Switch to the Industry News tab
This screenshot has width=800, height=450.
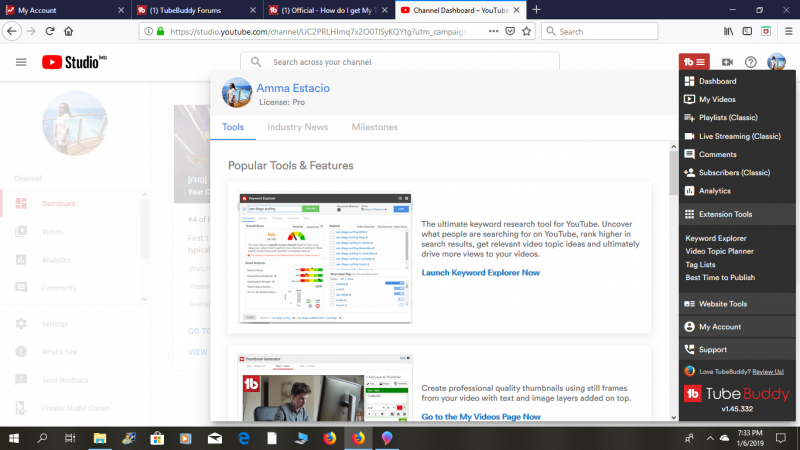pyautogui.click(x=297, y=127)
